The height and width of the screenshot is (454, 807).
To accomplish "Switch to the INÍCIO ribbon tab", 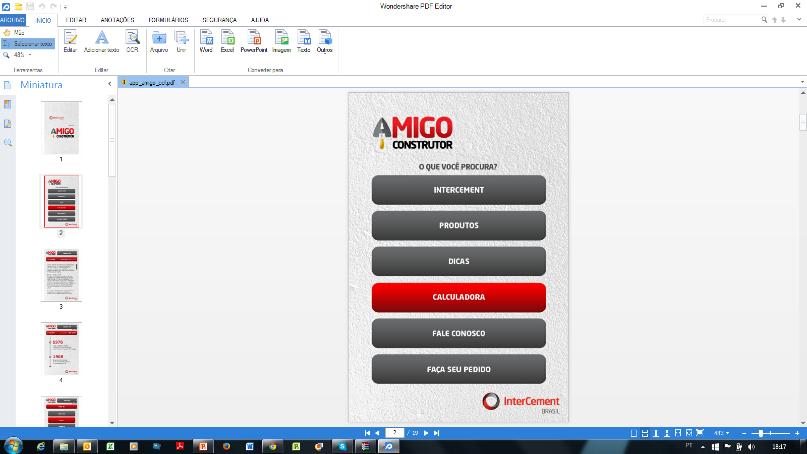I will [x=44, y=20].
